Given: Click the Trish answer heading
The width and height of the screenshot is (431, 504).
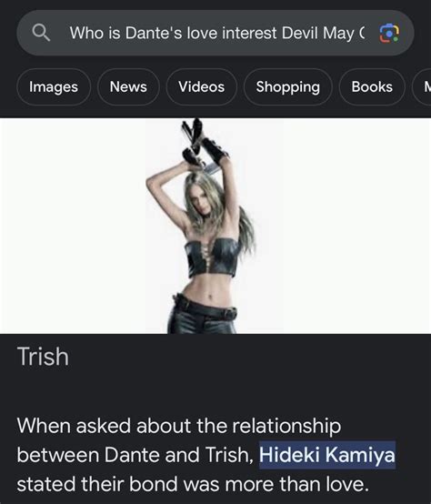Looking at the screenshot, I should (43, 357).
